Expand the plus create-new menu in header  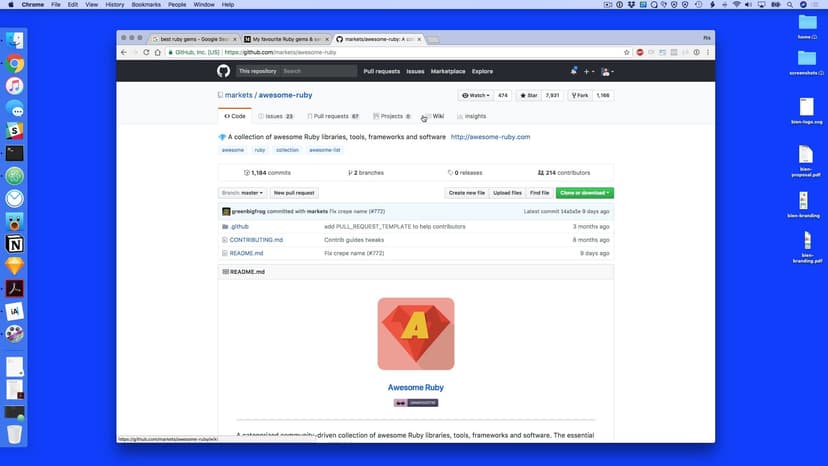click(589, 71)
